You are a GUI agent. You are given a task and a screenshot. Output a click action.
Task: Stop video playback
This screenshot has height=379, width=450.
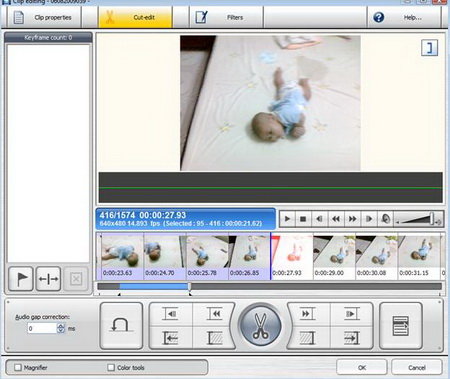click(x=303, y=219)
